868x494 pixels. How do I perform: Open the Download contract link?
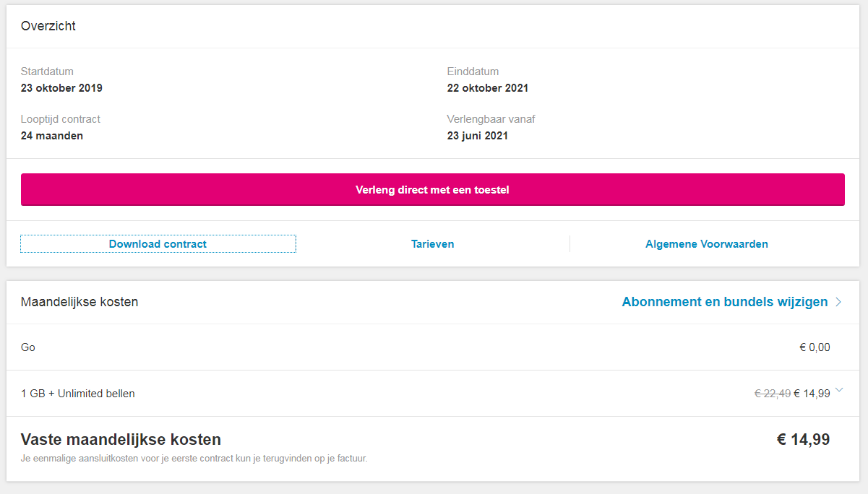pyautogui.click(x=158, y=244)
